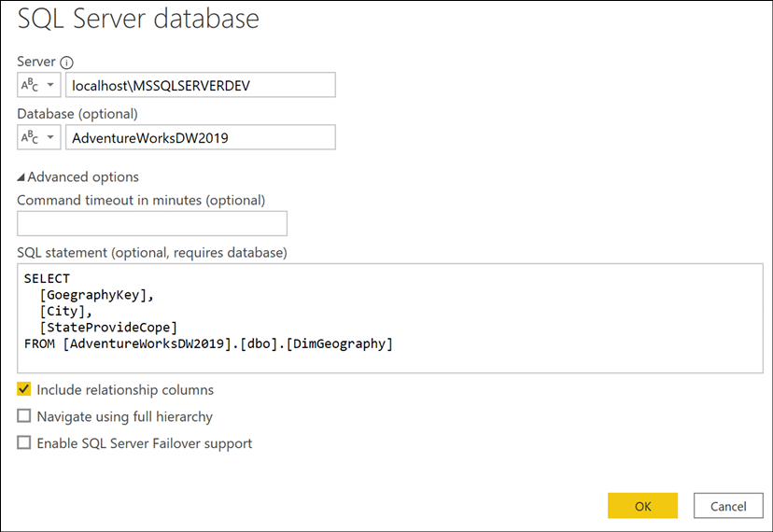Click the Database name input field
Viewport: 773px width, 532px height.
tap(201, 137)
